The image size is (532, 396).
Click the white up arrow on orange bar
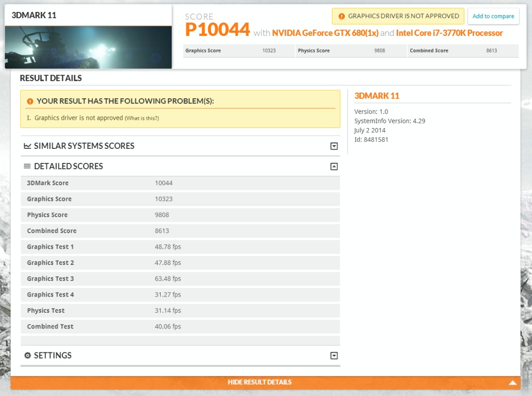[513, 382]
